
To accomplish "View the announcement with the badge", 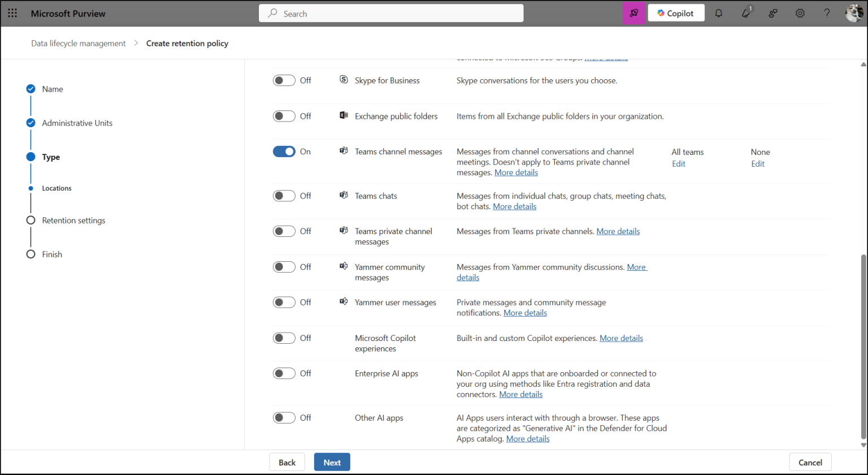I will click(745, 12).
